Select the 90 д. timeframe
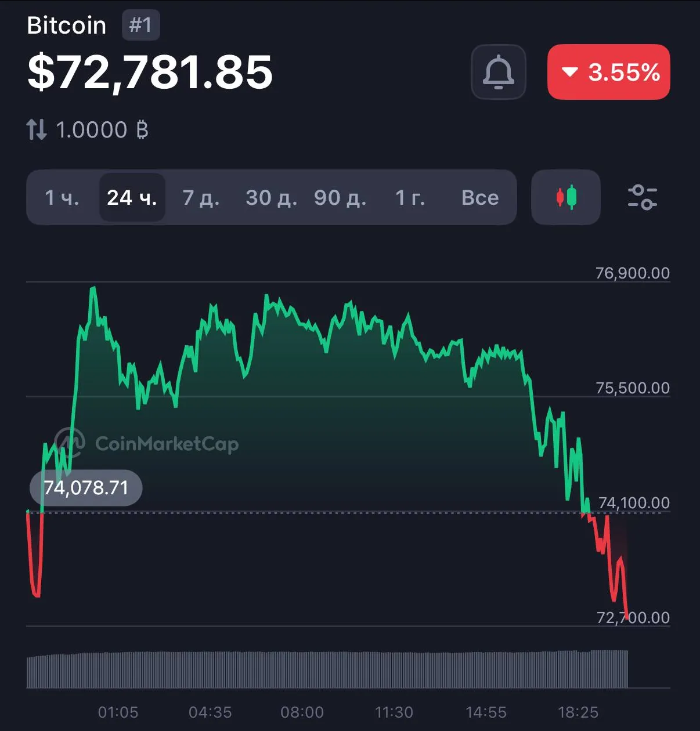This screenshot has width=700, height=731. point(340,198)
